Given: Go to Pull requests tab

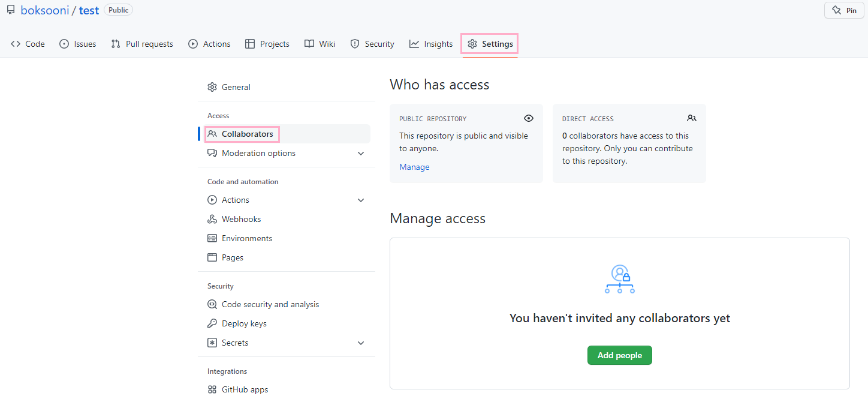Looking at the screenshot, I should 142,44.
